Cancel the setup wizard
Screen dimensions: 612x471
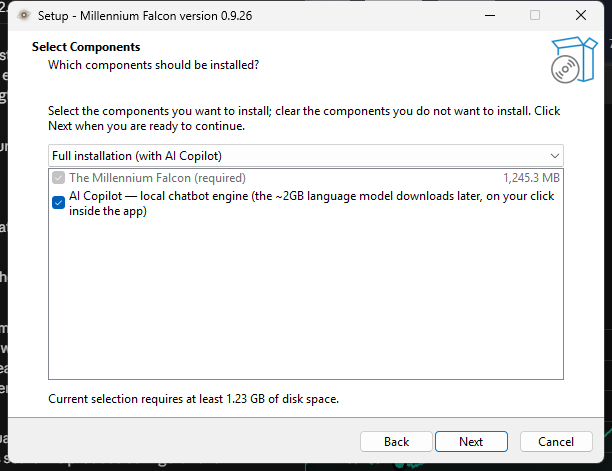click(556, 441)
